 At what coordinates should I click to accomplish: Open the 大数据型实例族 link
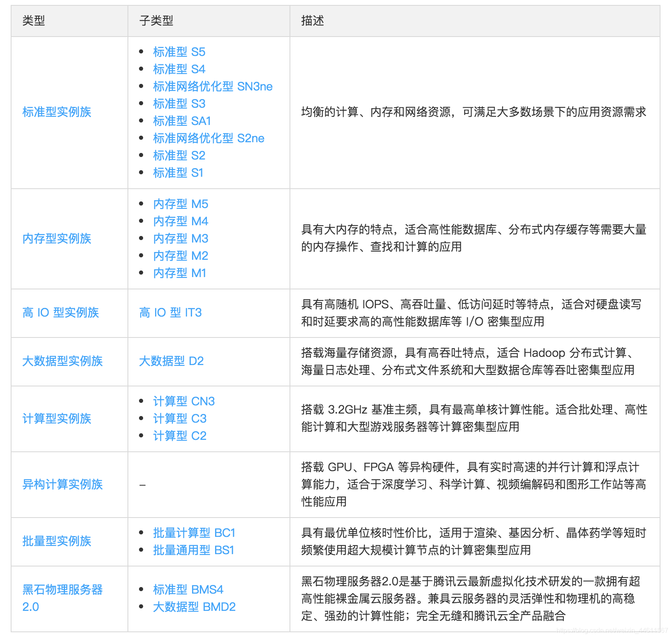click(x=63, y=361)
